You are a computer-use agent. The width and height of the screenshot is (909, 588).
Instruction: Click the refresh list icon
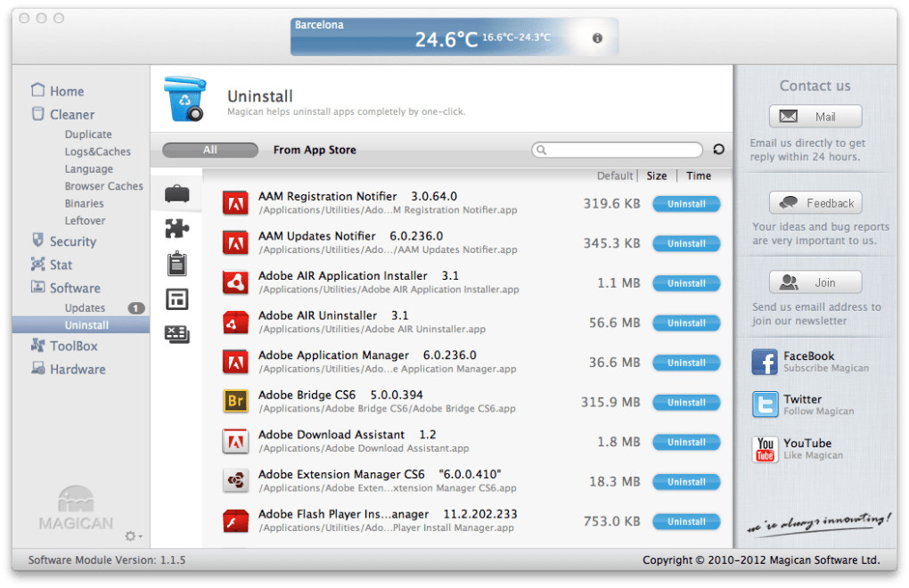719,150
